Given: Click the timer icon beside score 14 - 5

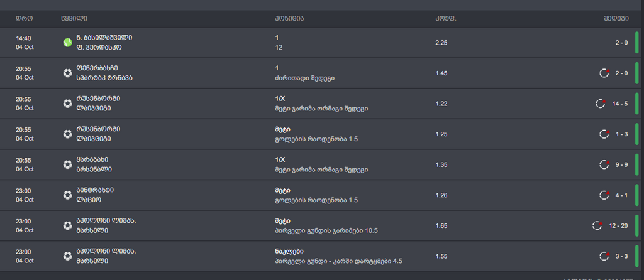Looking at the screenshot, I should tap(601, 104).
